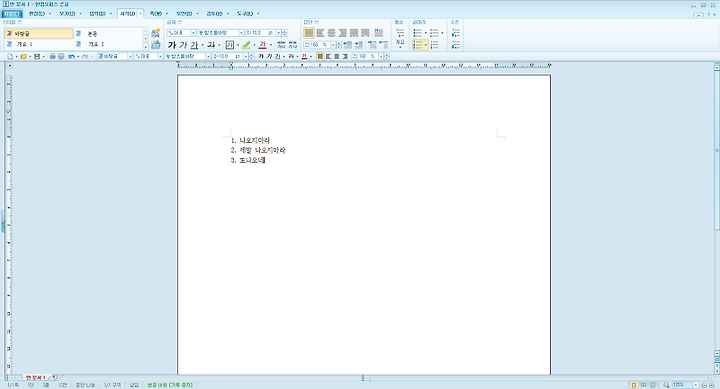
Task: Click the new document toolbar icon
Action: (10, 56)
